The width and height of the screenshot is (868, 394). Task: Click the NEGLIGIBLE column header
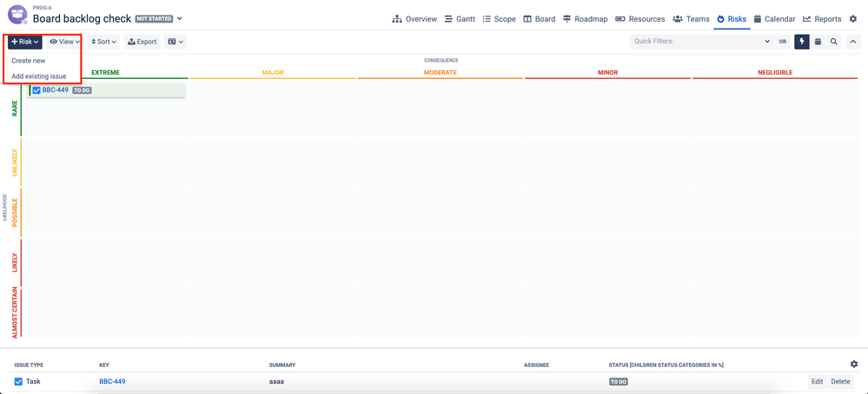[775, 72]
